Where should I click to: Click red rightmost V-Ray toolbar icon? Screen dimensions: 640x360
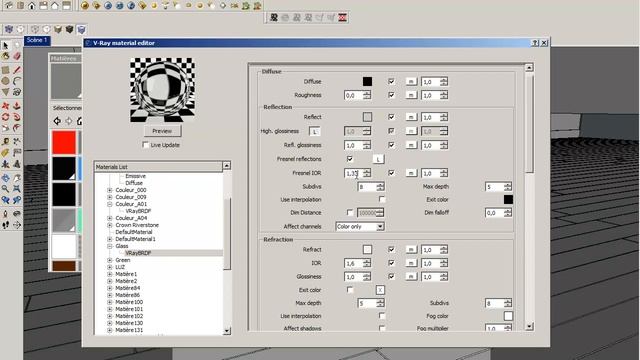point(342,17)
